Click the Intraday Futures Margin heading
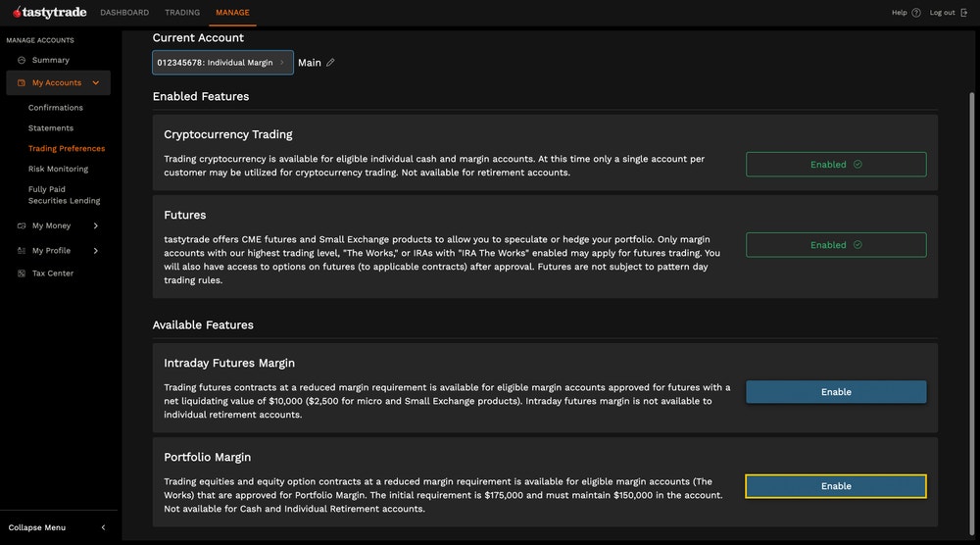980x545 pixels. coord(229,363)
